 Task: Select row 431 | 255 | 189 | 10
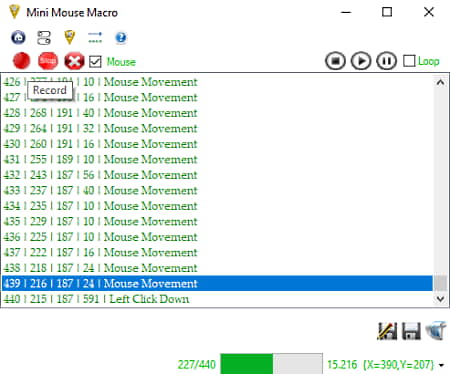tap(217, 159)
